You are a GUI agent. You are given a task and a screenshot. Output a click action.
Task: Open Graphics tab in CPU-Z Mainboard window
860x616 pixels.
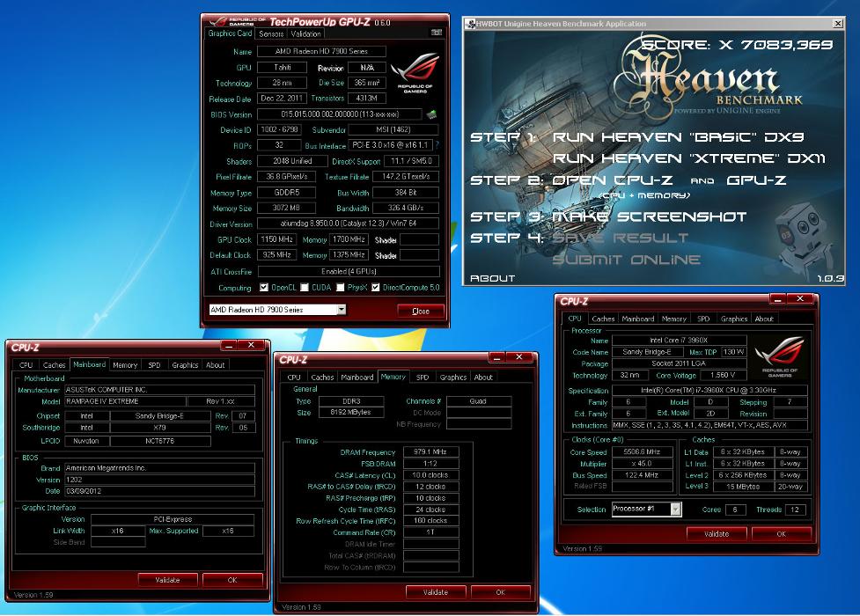[x=185, y=365]
